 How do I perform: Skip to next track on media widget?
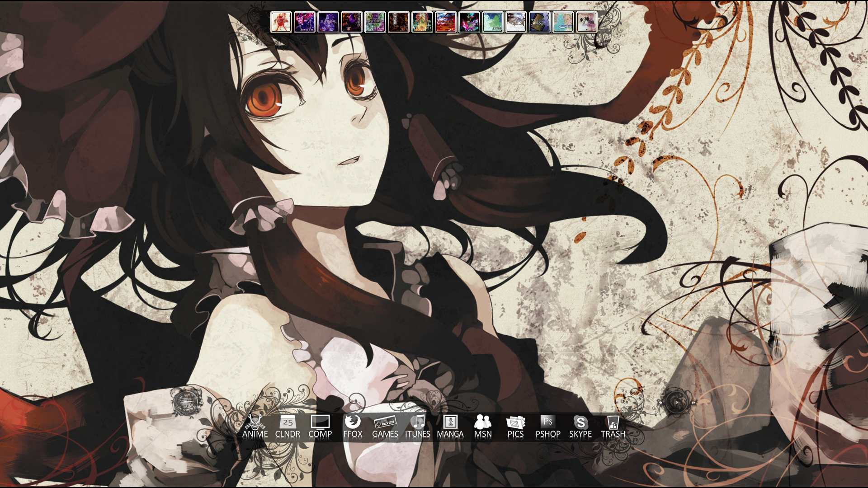(x=693, y=403)
